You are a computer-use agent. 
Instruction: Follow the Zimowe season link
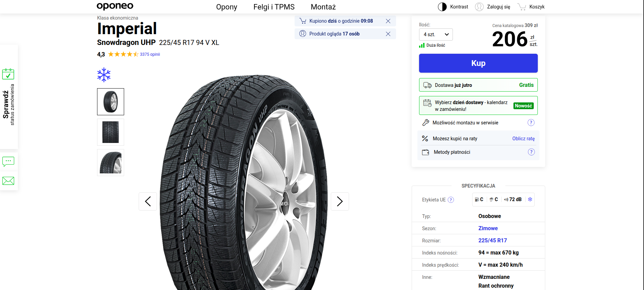point(488,228)
